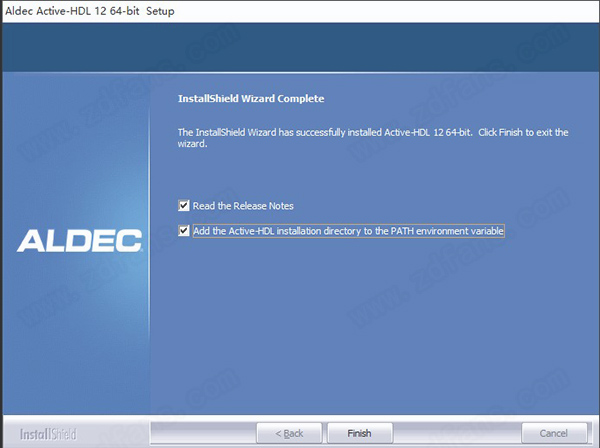Viewport: 600px width, 448px height.
Task: Click the InstallShield Wizard Complete heading
Action: click(x=251, y=99)
